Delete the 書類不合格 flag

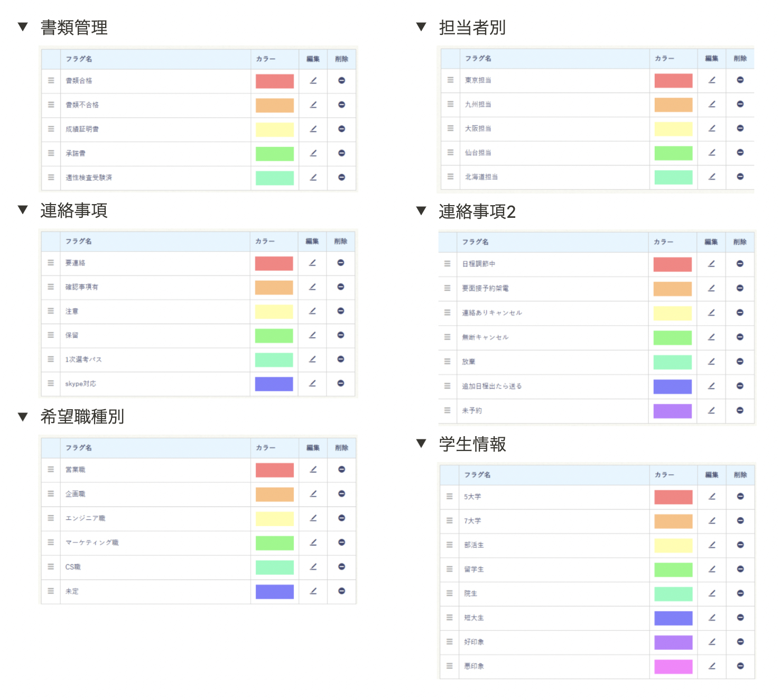tap(341, 105)
